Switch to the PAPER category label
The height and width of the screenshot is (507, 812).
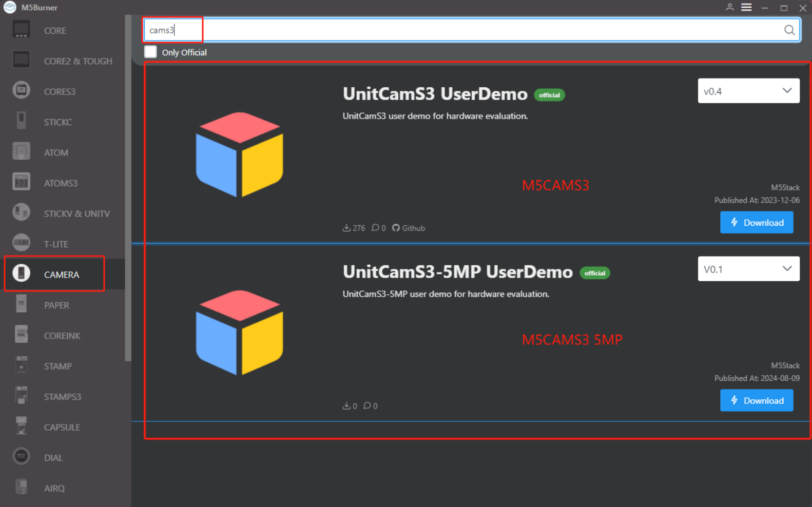(x=56, y=305)
